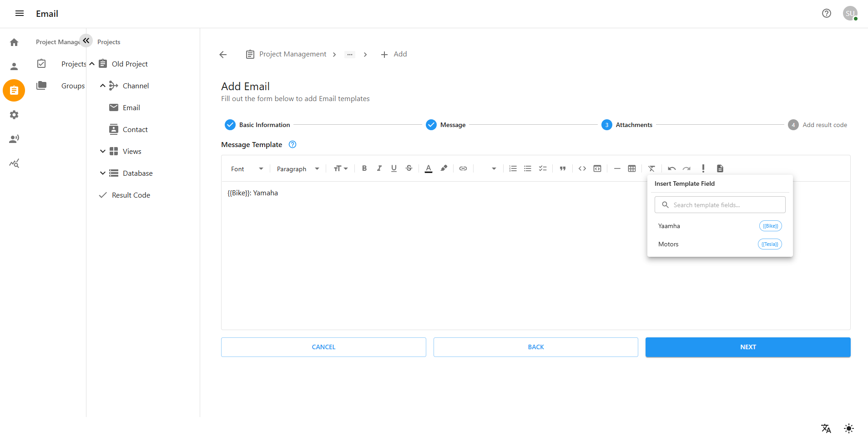Screen dimensions: 868x438
Task: Open the blank alignment dropdown arrow
Action: [x=494, y=169]
